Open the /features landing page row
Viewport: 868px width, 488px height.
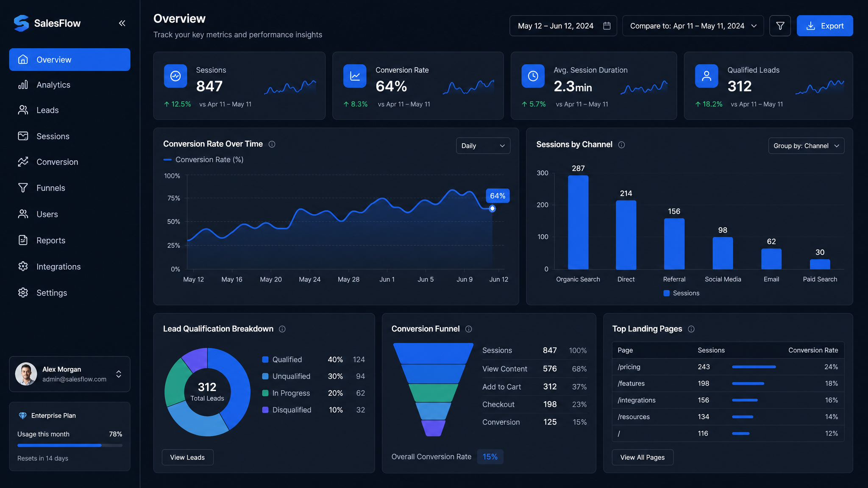click(x=728, y=383)
